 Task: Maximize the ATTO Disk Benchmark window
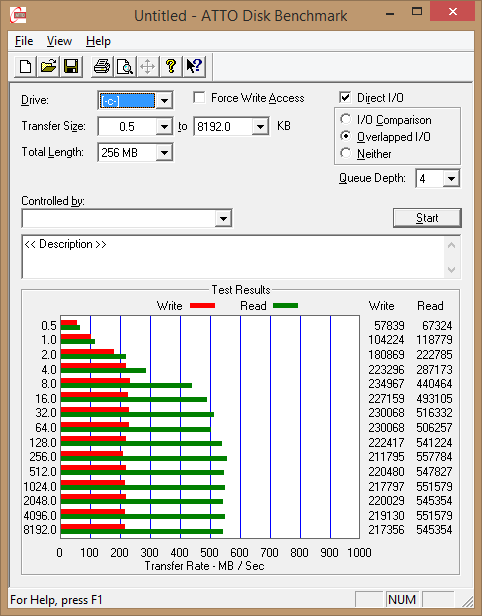(x=416, y=11)
